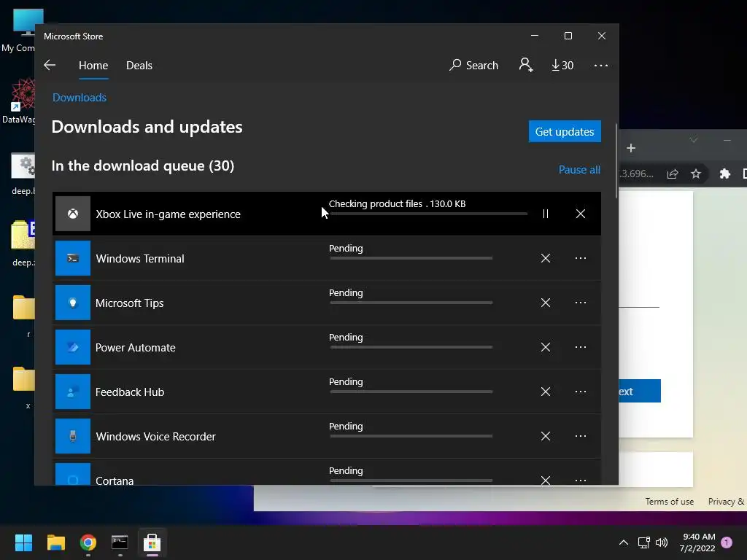
Task: Open the Store See more menu
Action: 601,65
